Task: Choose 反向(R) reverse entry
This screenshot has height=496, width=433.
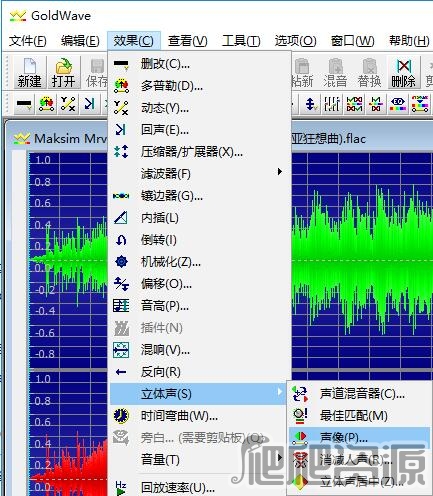Action: [x=200, y=372]
